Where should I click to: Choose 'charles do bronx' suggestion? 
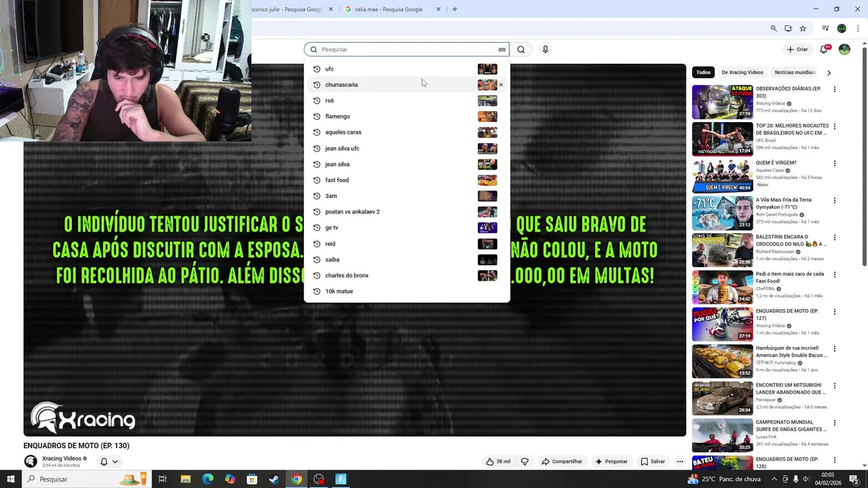pos(407,275)
